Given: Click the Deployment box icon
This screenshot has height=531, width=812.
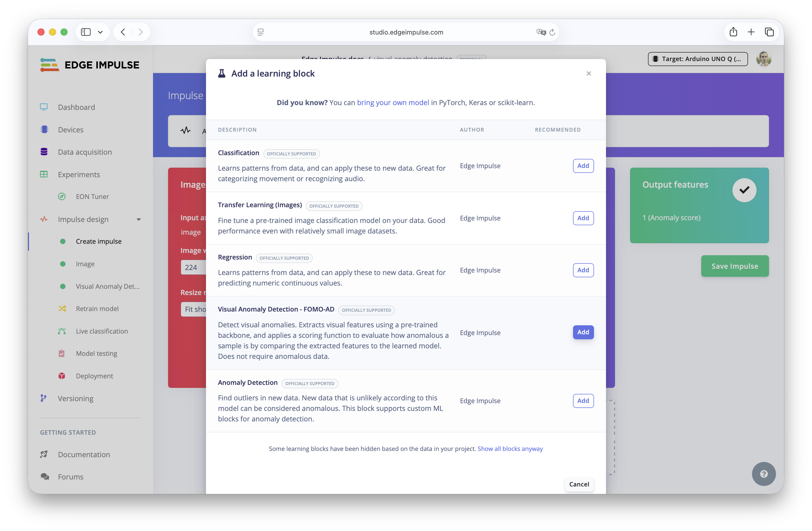Looking at the screenshot, I should tap(62, 376).
